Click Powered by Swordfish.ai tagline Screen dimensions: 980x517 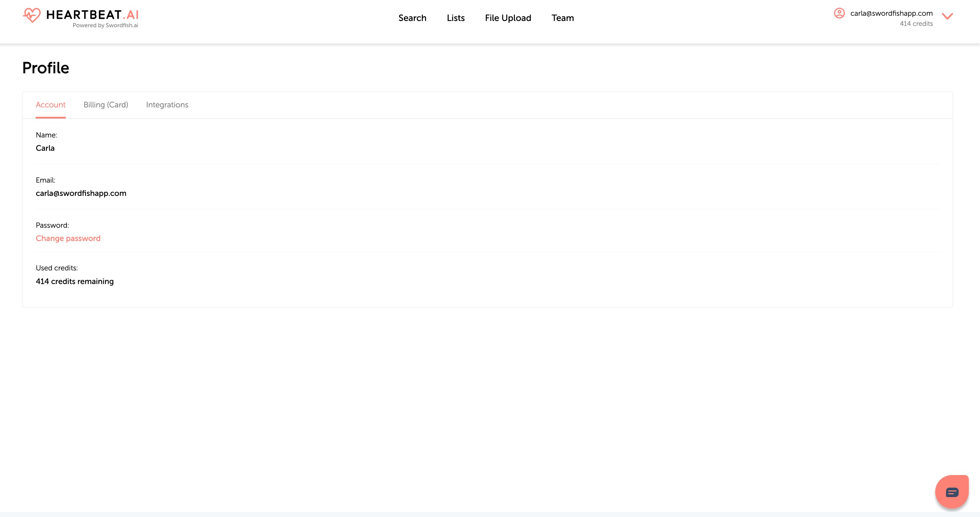pyautogui.click(x=105, y=26)
